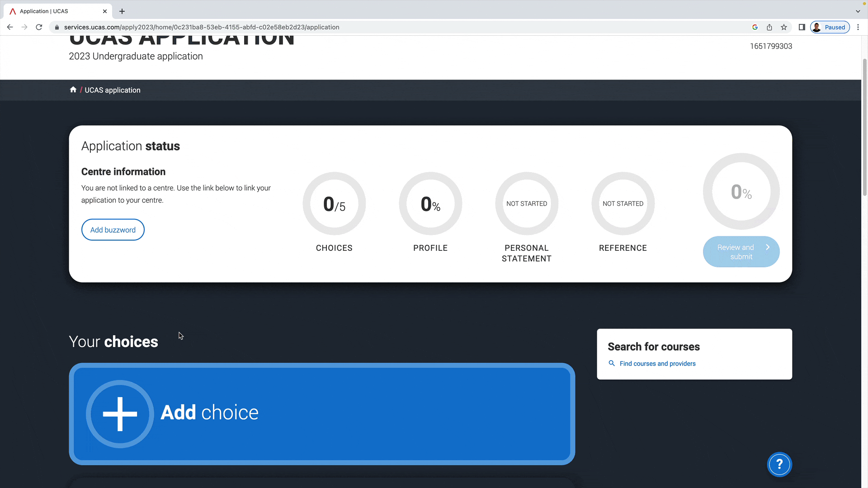Select the Application | UCAS tab

(x=59, y=11)
